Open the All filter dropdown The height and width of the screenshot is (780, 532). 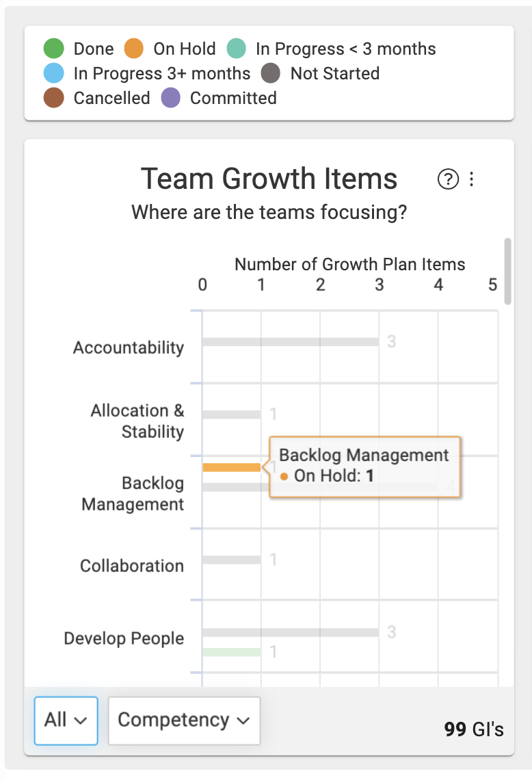(66, 720)
